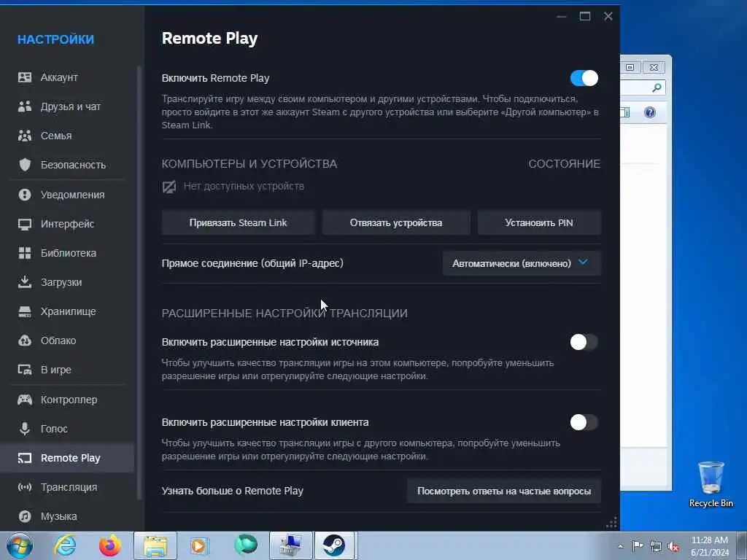This screenshot has width=747, height=560.
Task: Click the search magnifier in background window
Action: pyautogui.click(x=657, y=87)
